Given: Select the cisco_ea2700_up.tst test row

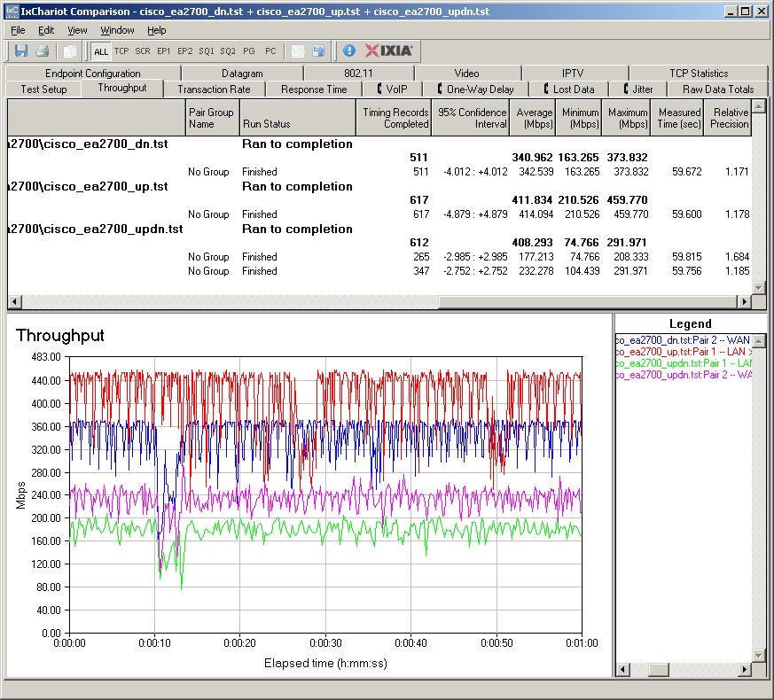Looking at the screenshot, I should 379,186.
